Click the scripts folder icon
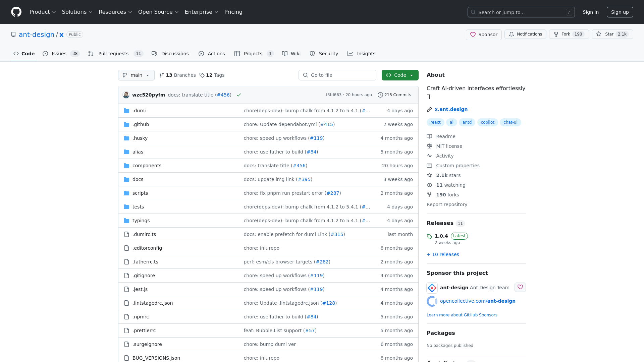Image resolution: width=644 pixels, height=362 pixels. tap(126, 193)
